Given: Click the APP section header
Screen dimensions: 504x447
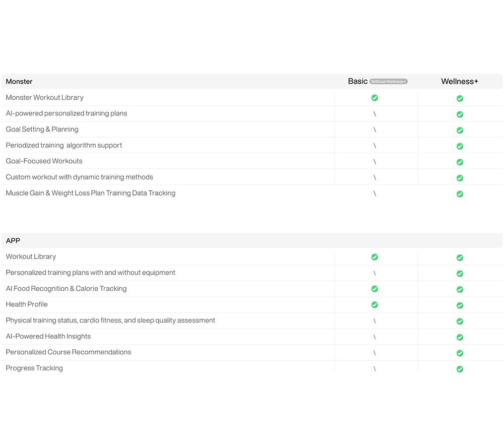Looking at the screenshot, I should 13,241.
